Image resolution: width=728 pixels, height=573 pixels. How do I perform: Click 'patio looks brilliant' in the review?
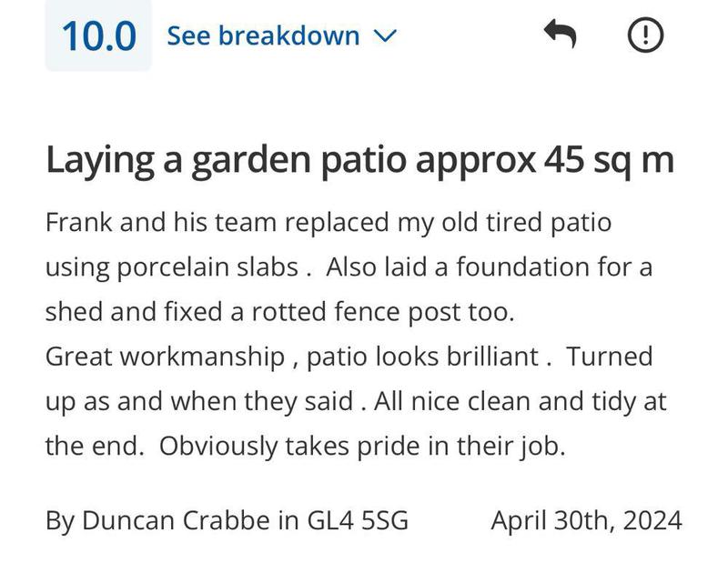click(x=423, y=357)
